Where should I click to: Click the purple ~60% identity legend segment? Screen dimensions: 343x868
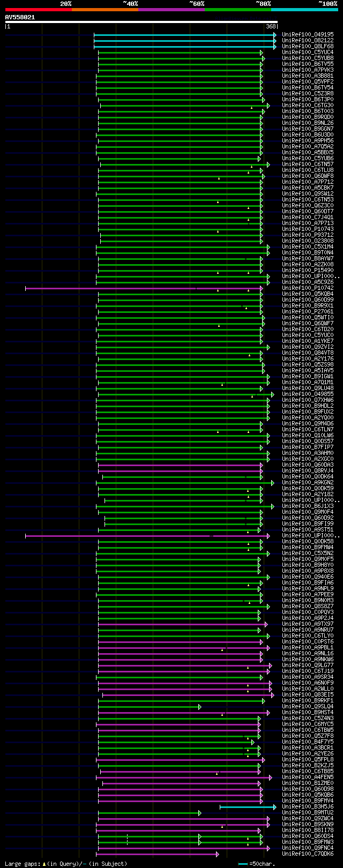coord(171,10)
